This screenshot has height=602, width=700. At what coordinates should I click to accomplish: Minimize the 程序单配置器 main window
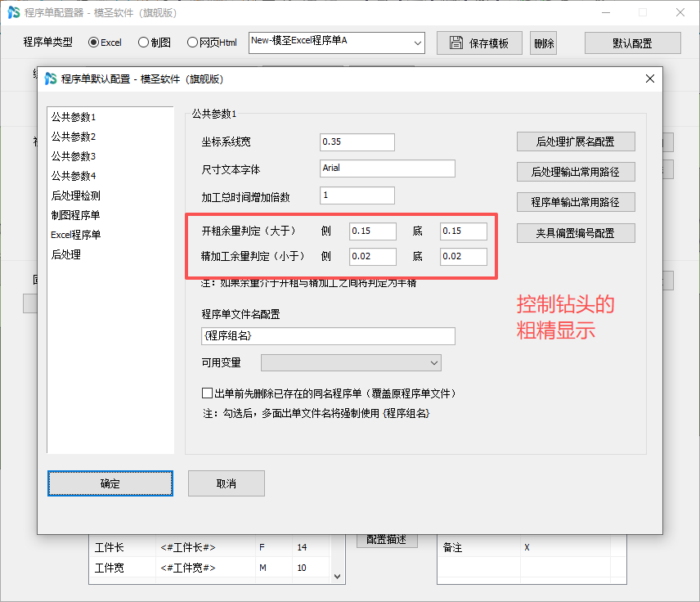click(606, 12)
